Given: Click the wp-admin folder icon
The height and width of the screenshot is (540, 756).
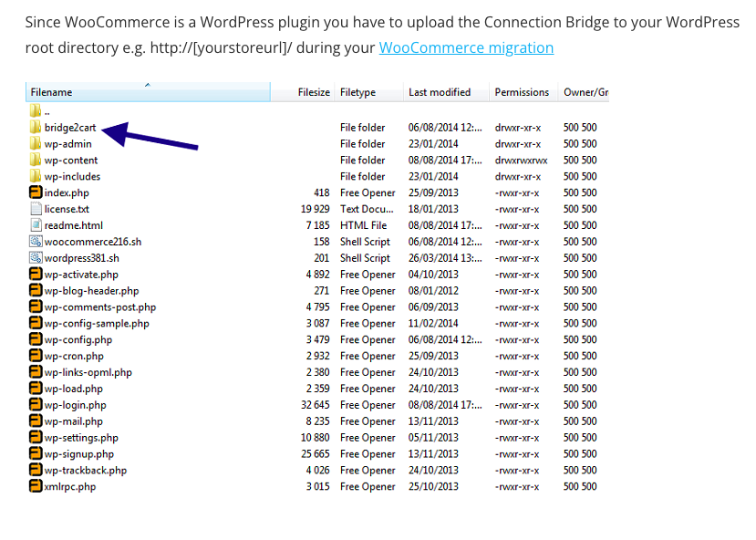Looking at the screenshot, I should click(36, 144).
